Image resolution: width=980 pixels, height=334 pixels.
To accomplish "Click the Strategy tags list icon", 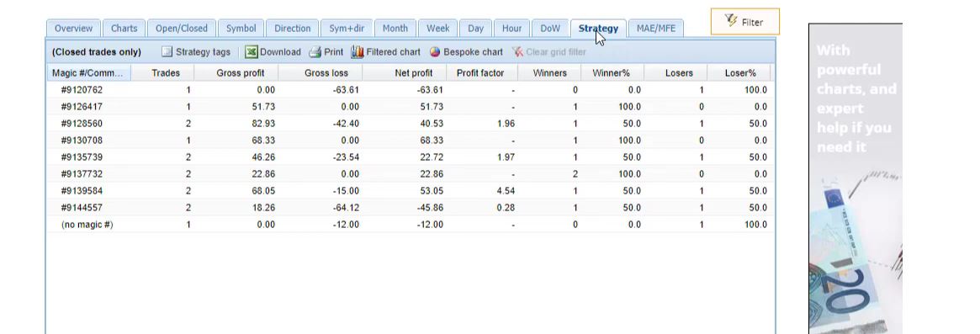I will point(167,52).
